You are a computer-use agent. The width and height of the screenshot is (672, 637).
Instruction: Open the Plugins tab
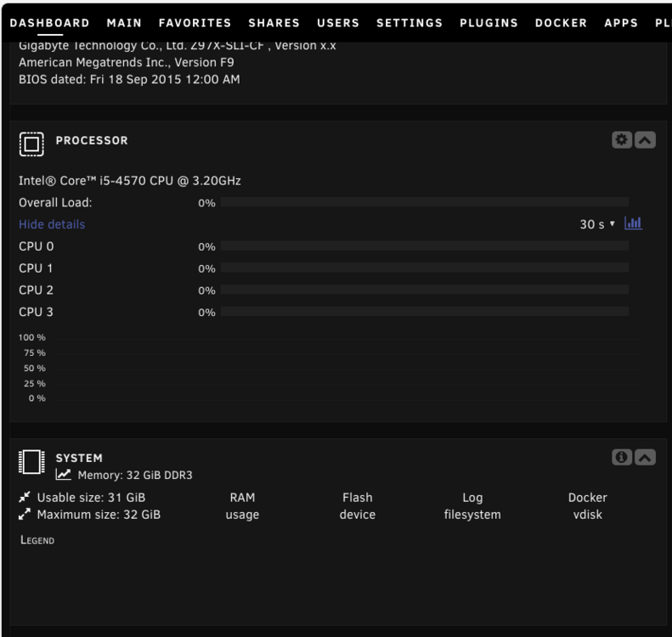click(488, 23)
